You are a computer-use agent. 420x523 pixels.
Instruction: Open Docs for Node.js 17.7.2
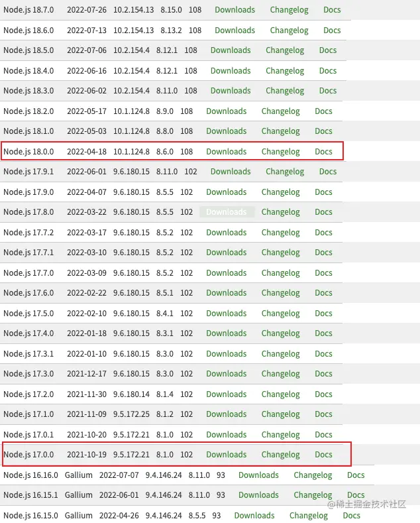point(323,233)
